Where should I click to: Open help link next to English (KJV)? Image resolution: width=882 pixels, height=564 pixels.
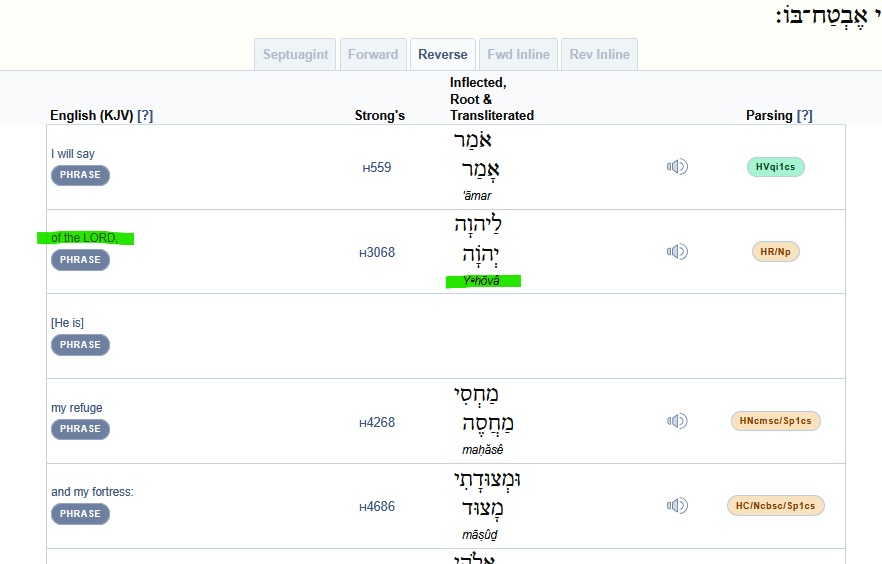tap(145, 115)
